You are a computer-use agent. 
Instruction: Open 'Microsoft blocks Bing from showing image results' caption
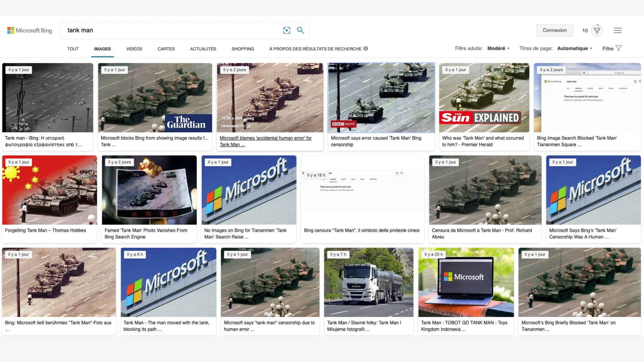154,141
